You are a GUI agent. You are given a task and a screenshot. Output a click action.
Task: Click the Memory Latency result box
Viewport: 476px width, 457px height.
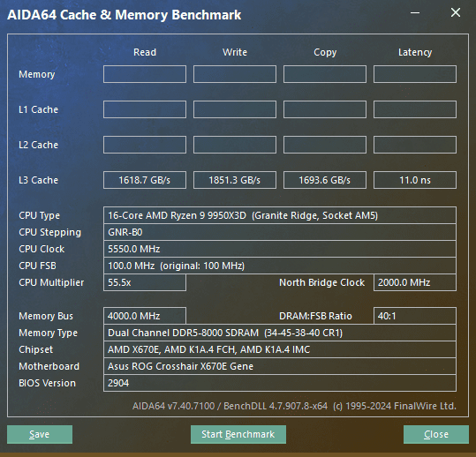415,74
